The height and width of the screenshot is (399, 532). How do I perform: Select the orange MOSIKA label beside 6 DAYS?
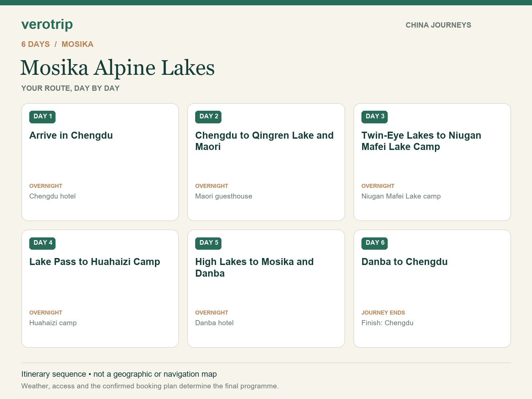pyautogui.click(x=77, y=44)
